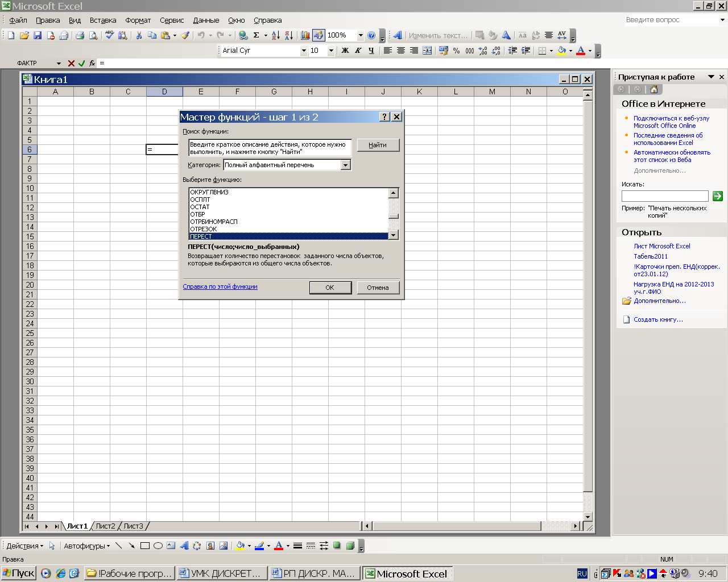Screen dimensions: 728x582
Task: Open the Правка menu
Action: tap(48, 20)
